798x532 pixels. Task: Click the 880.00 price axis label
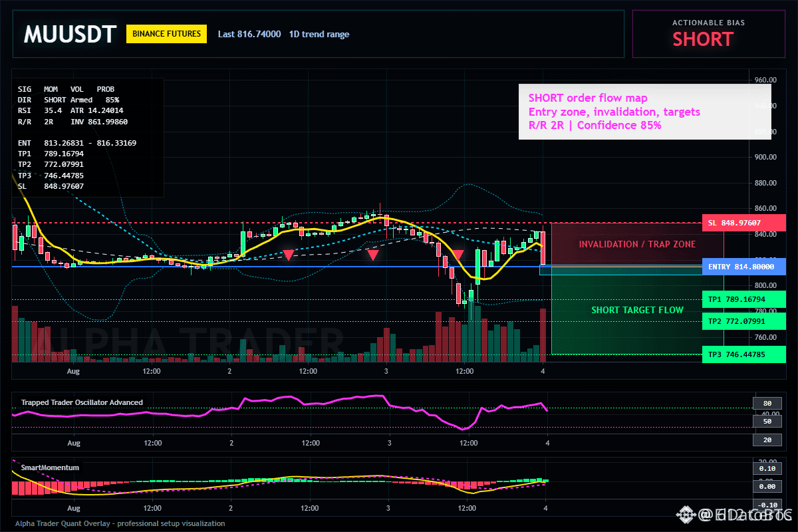click(x=764, y=183)
